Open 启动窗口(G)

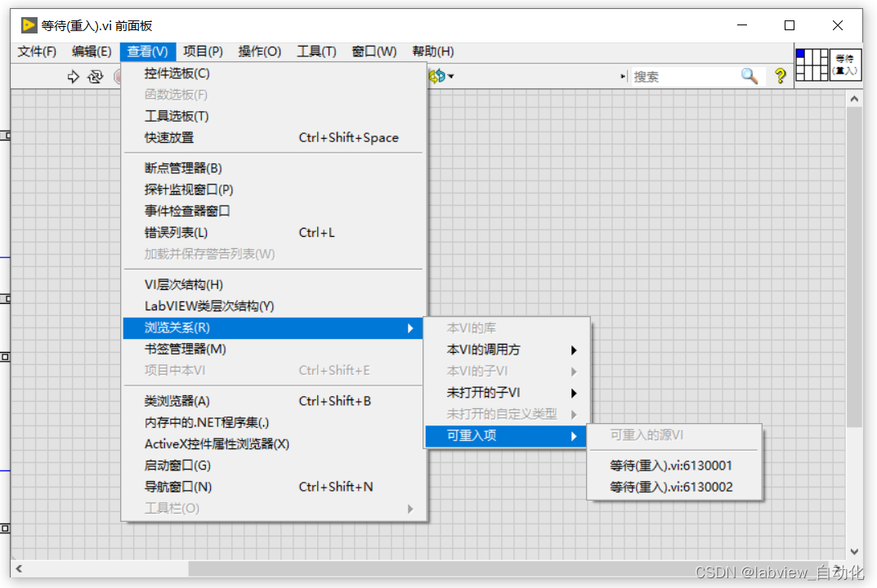(272, 465)
